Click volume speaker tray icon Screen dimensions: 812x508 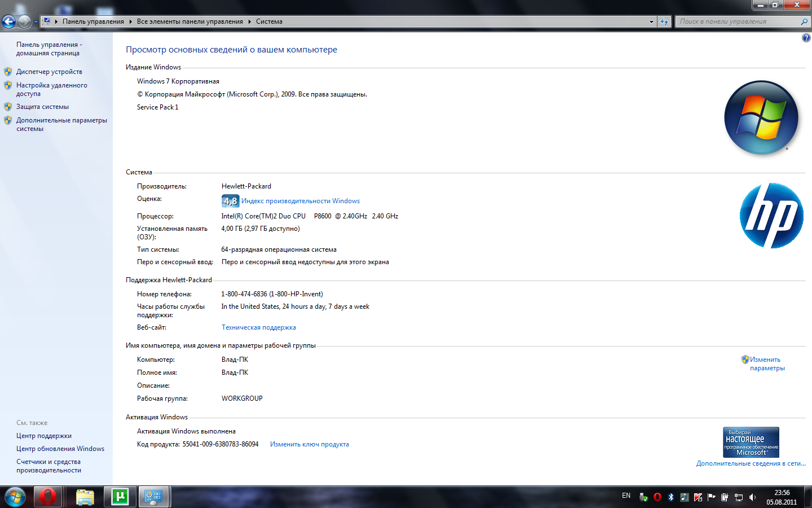pyautogui.click(x=752, y=497)
